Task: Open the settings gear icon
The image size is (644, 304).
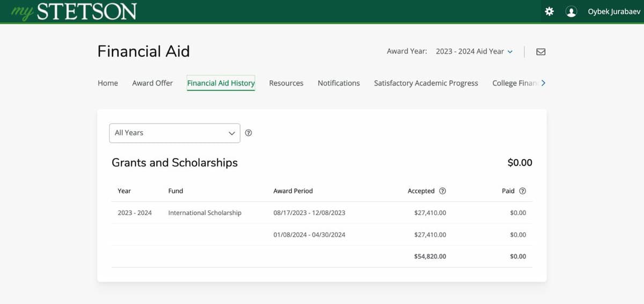Action: point(549,11)
